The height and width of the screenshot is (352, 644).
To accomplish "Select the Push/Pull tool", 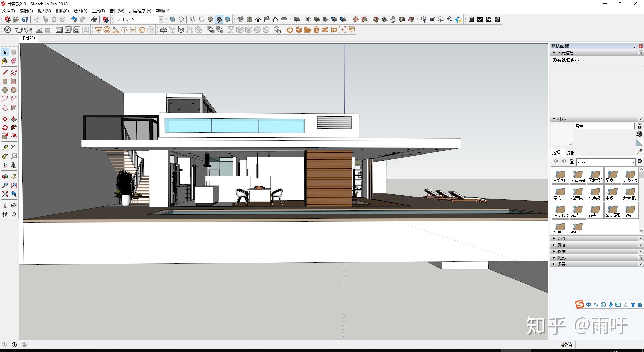I will point(14,119).
